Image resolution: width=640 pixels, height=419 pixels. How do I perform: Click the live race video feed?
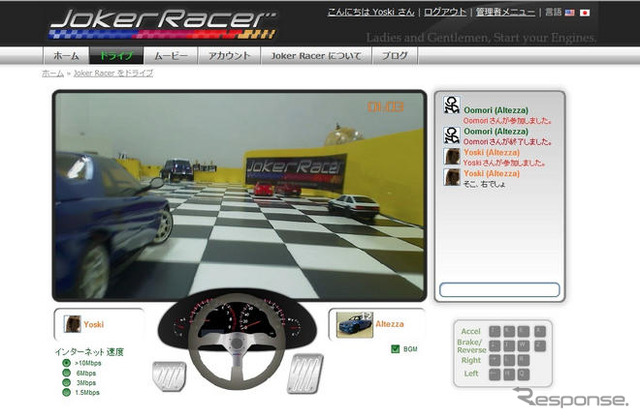pyautogui.click(x=240, y=196)
